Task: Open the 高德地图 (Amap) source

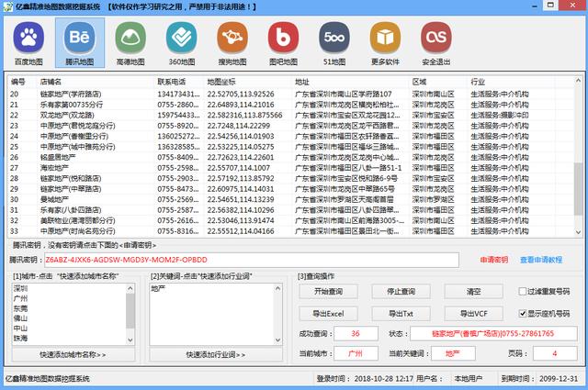Action: [130, 42]
